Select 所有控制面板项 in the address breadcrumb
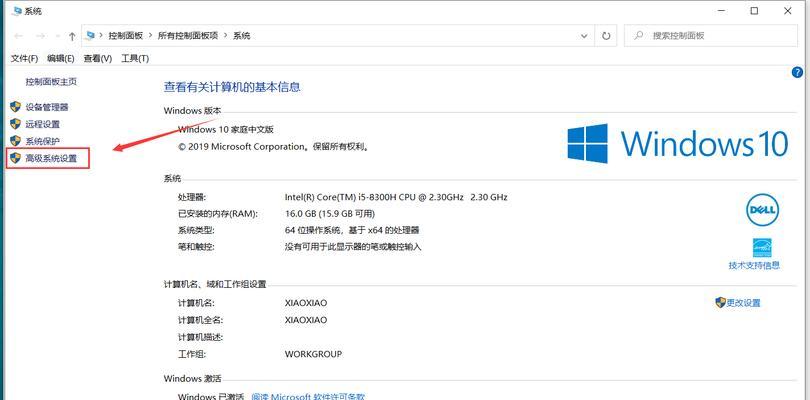 pos(188,36)
